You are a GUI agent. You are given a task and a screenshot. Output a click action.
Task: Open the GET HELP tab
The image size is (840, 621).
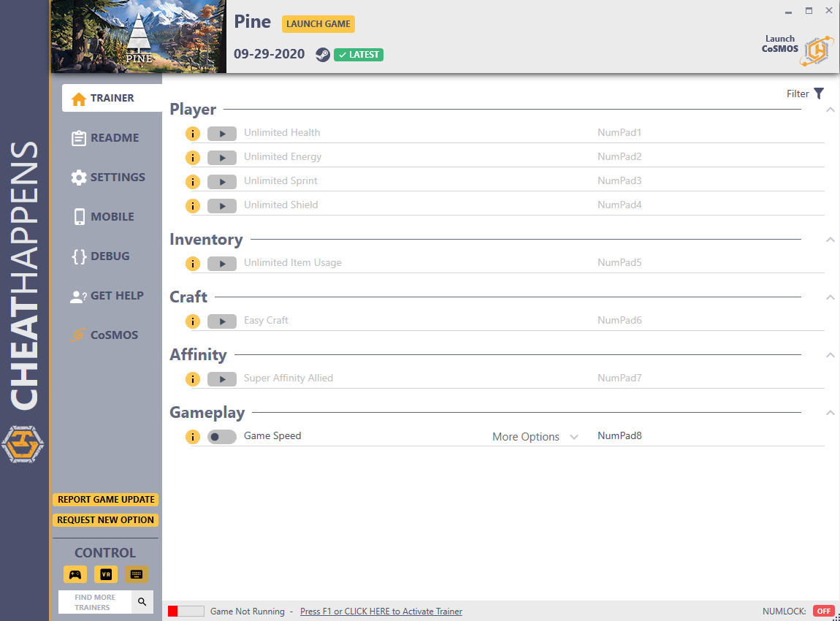107,296
